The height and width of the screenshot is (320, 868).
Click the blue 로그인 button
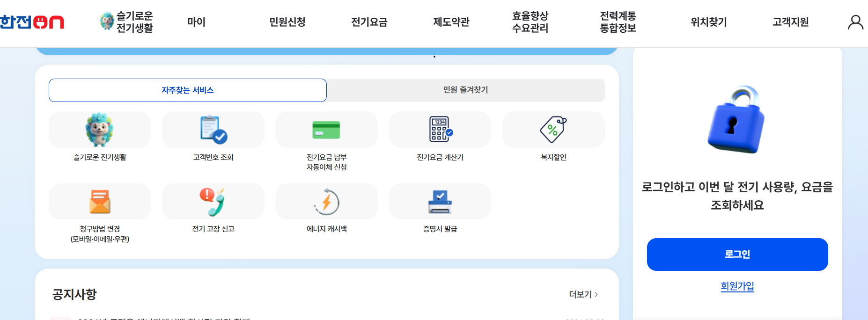click(737, 255)
